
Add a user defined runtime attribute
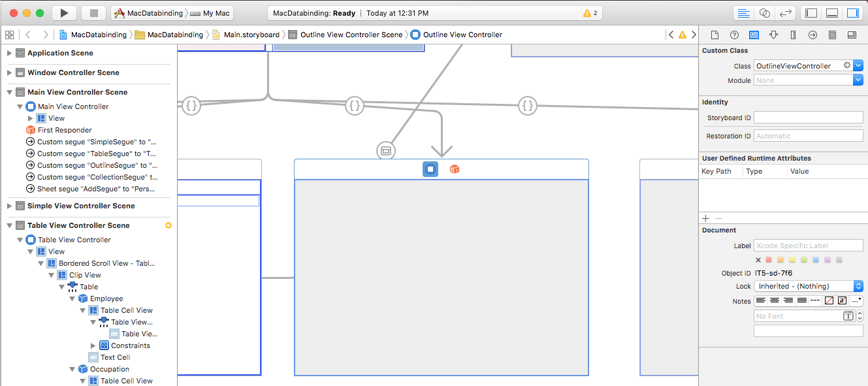(705, 218)
